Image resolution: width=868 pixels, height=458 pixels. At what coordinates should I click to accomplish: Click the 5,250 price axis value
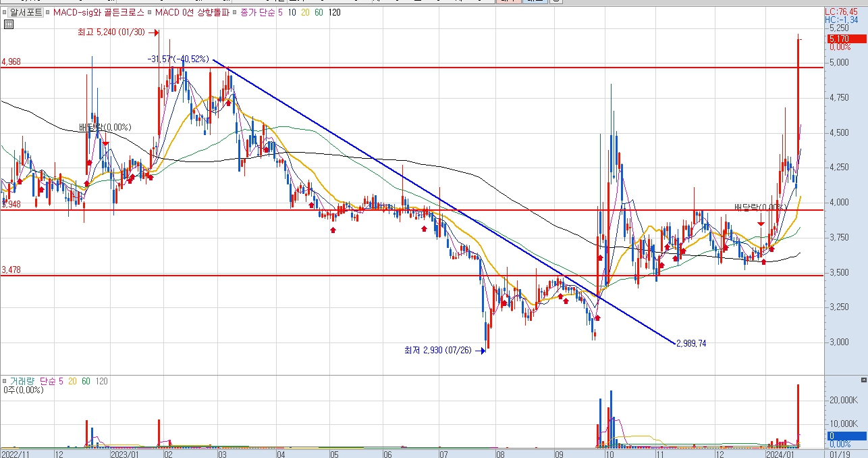pos(840,28)
